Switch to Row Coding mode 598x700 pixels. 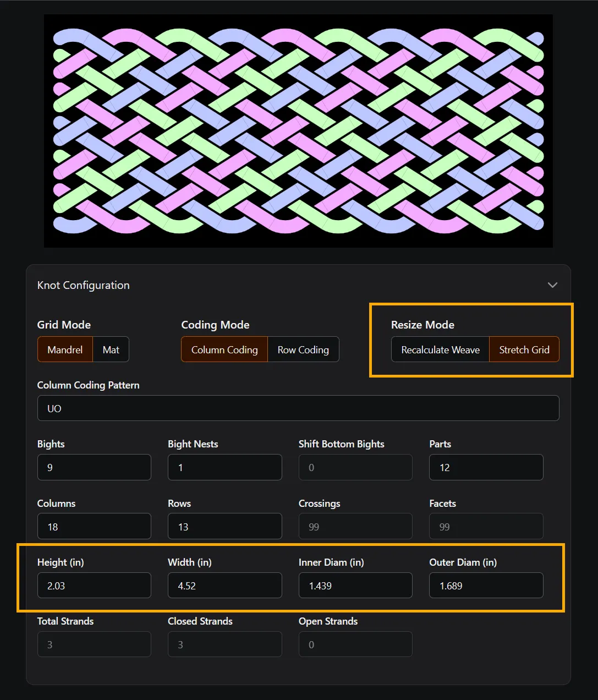pos(303,349)
